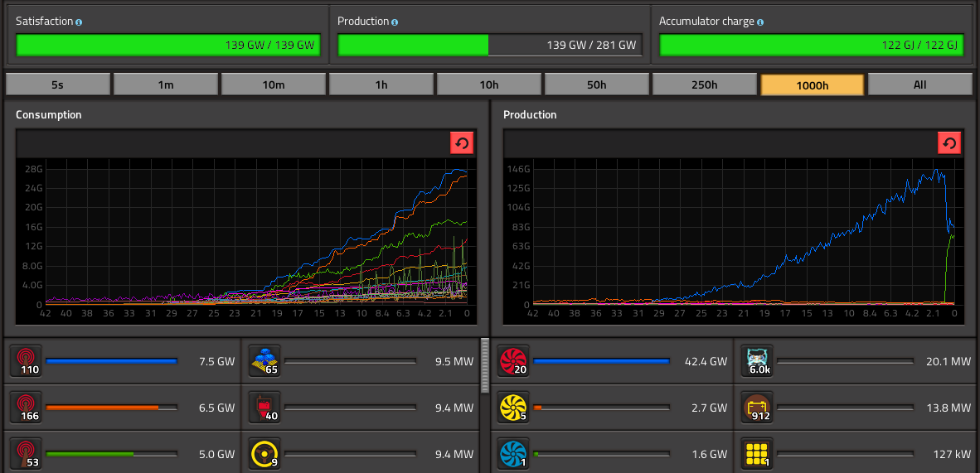Click the 1.6 GW value
This screenshot has width=980, height=473.
pyautogui.click(x=710, y=454)
